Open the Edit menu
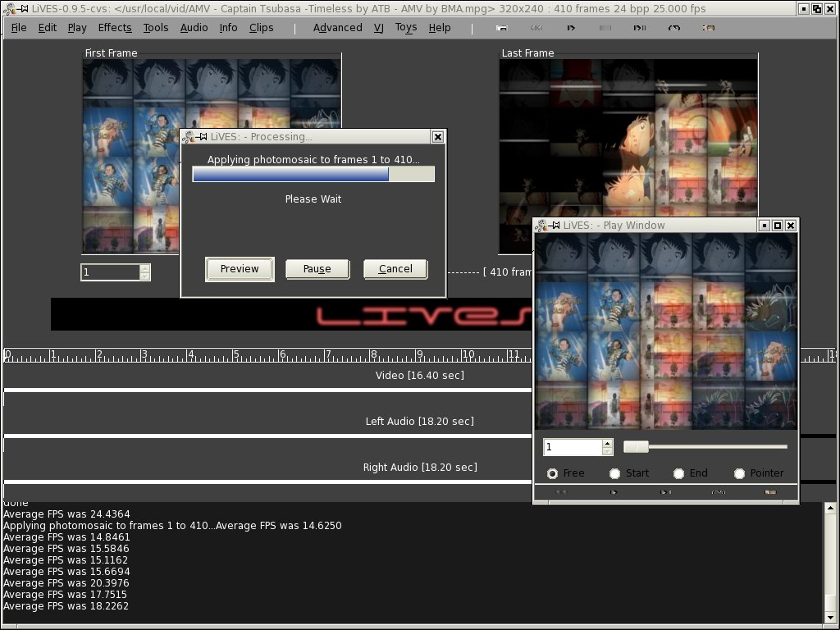Viewport: 840px width, 630px height. [47, 28]
